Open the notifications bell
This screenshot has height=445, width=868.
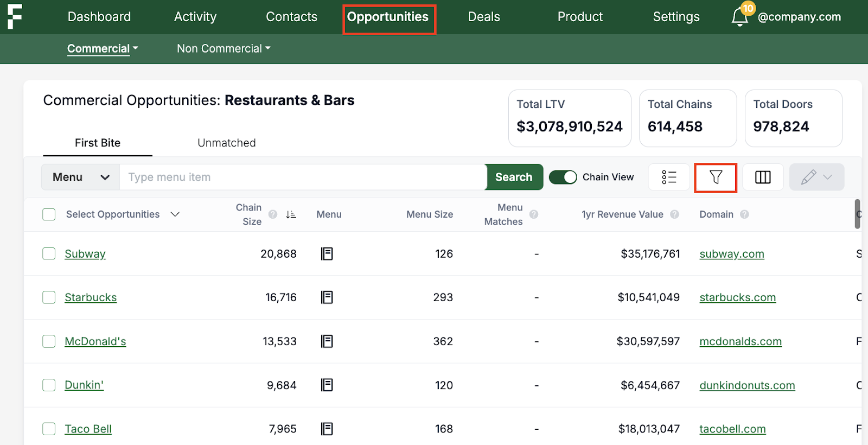(x=739, y=17)
